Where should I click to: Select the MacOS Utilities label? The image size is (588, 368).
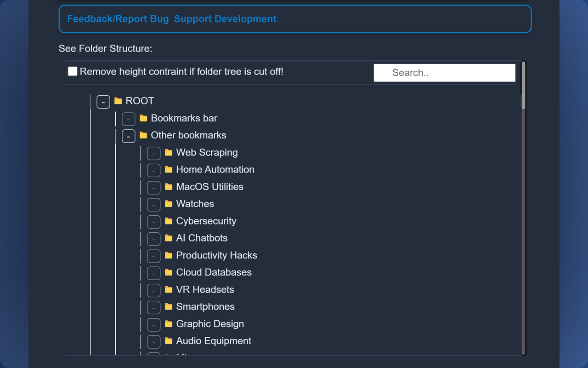tap(210, 187)
